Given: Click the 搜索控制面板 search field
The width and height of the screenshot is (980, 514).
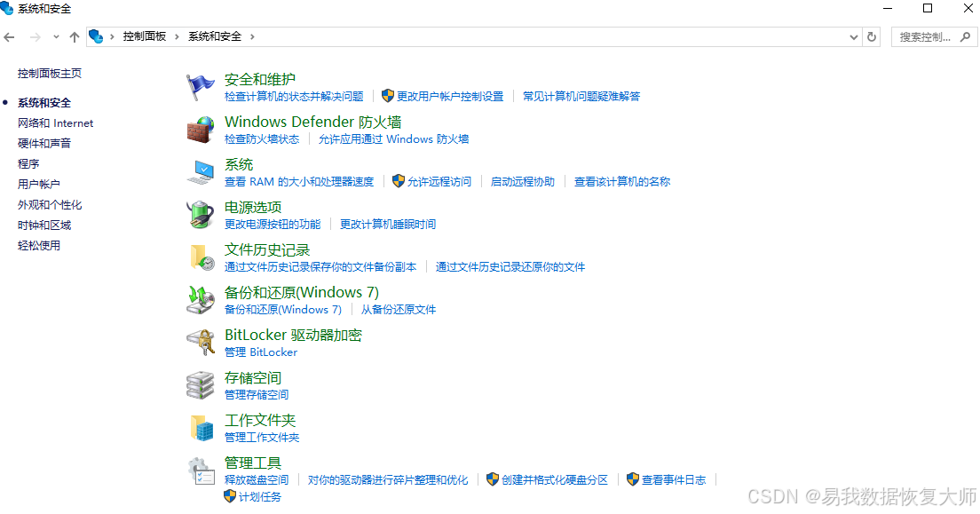Looking at the screenshot, I should click(x=935, y=37).
